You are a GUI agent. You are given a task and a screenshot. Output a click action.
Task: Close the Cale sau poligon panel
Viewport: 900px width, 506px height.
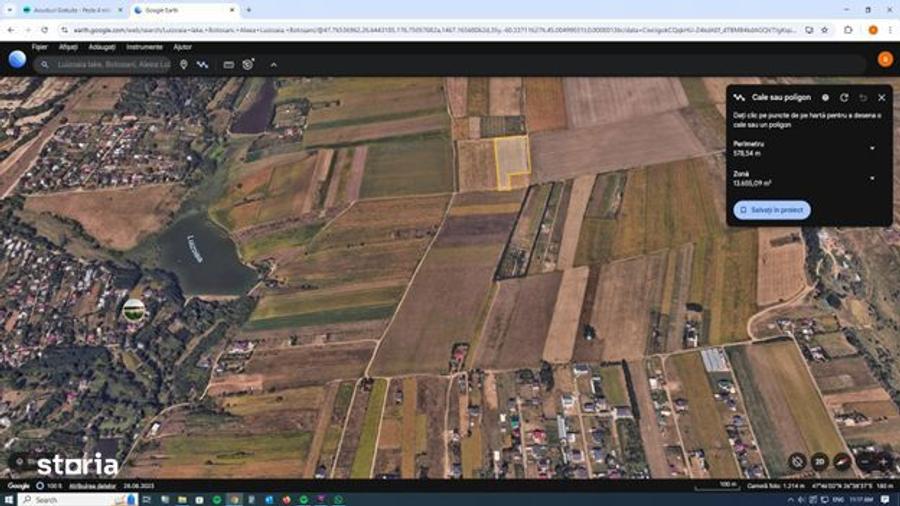click(x=882, y=98)
